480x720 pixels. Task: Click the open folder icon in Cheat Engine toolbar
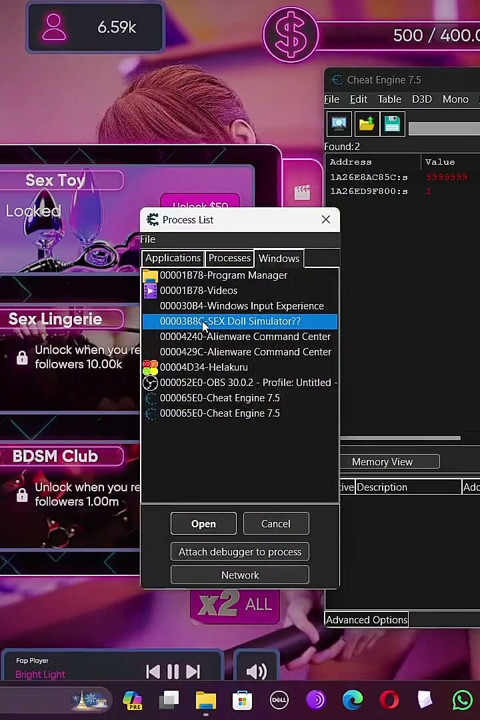(366, 124)
